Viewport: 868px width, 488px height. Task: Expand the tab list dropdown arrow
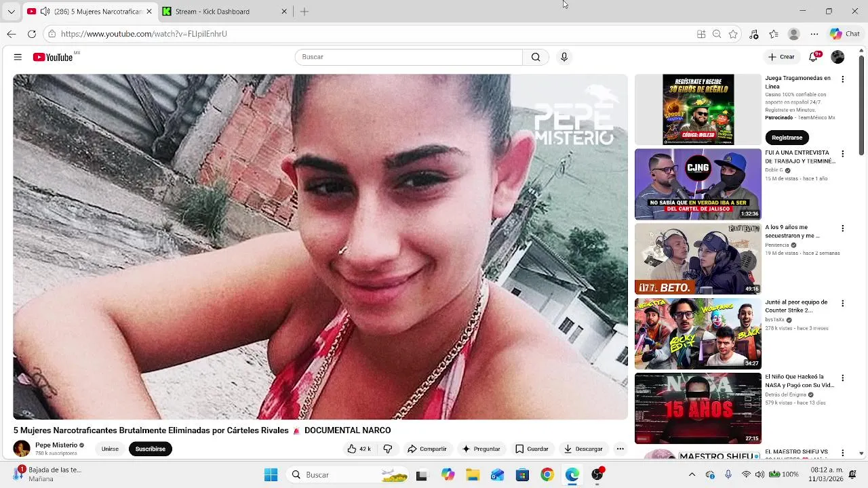coord(11,12)
